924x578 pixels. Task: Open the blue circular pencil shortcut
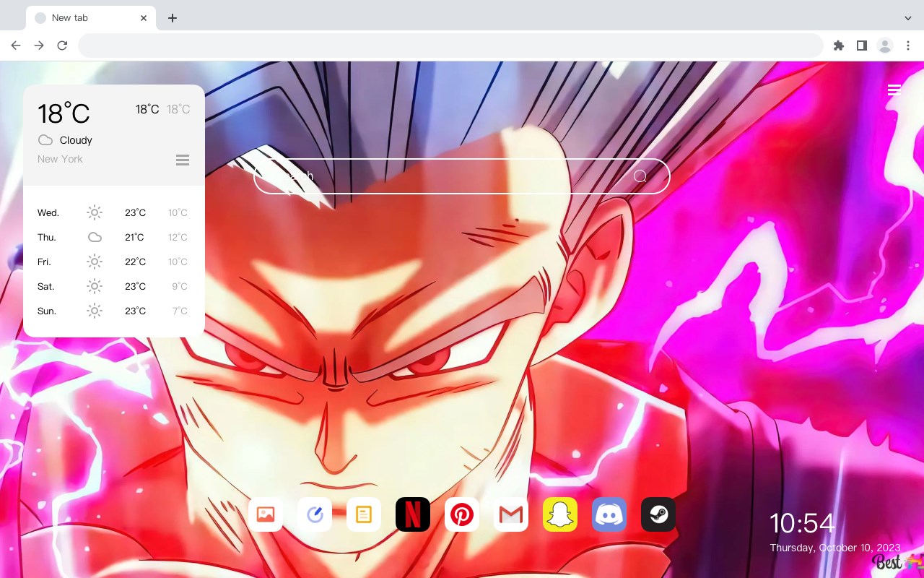pos(315,514)
